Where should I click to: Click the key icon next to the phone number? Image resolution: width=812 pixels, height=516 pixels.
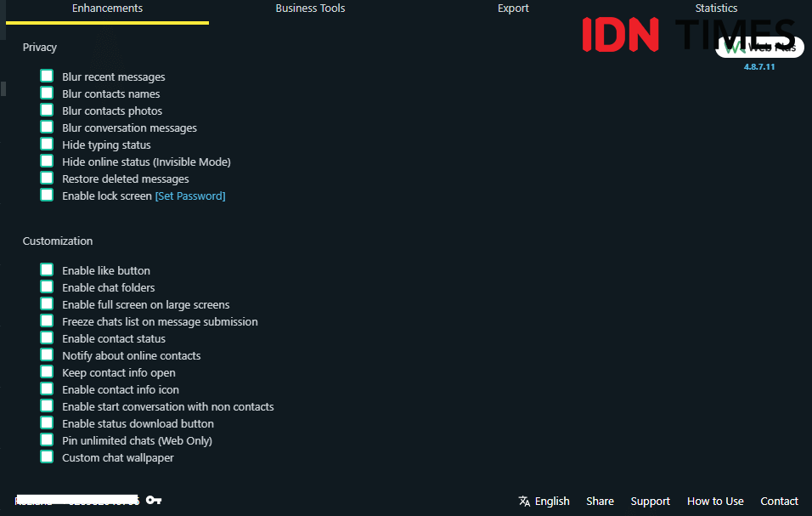pos(153,500)
